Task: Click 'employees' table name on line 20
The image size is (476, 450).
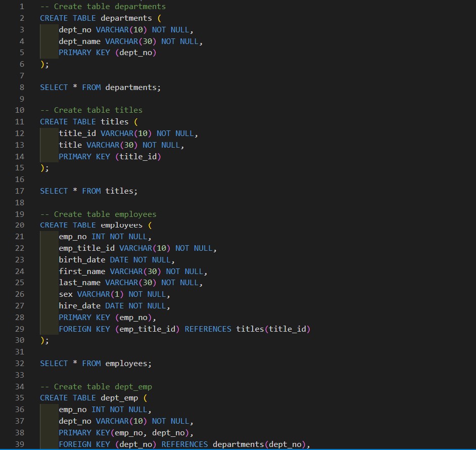Action: [x=121, y=225]
